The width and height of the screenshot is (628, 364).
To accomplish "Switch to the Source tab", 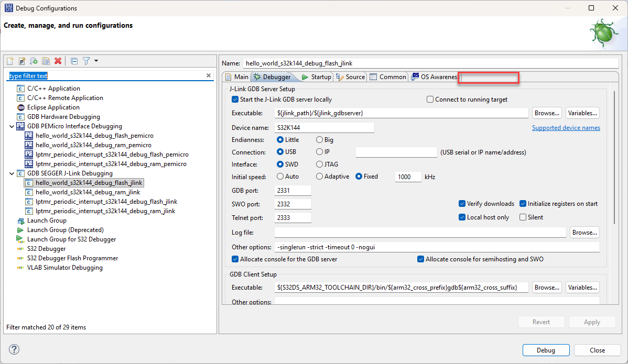I will pyautogui.click(x=351, y=77).
